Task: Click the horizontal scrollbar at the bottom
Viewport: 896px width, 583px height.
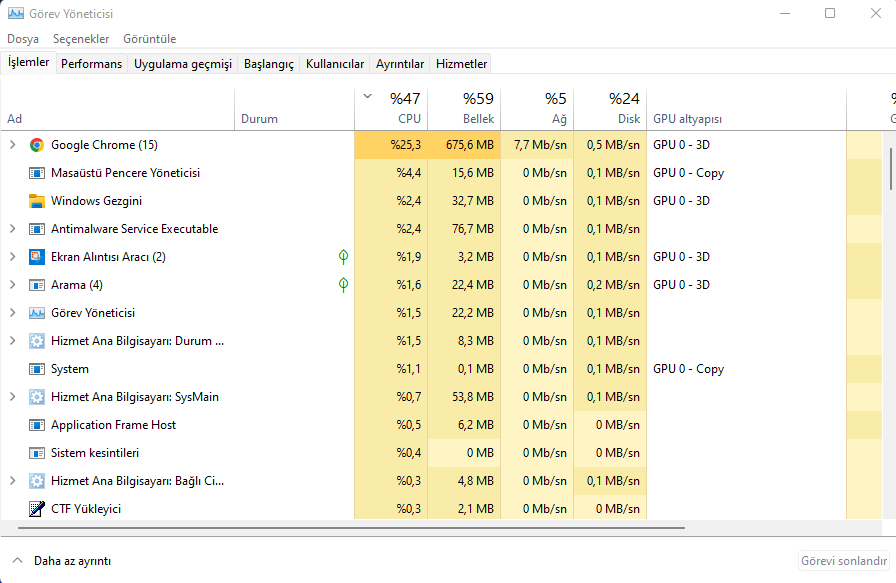Action: coord(350,526)
